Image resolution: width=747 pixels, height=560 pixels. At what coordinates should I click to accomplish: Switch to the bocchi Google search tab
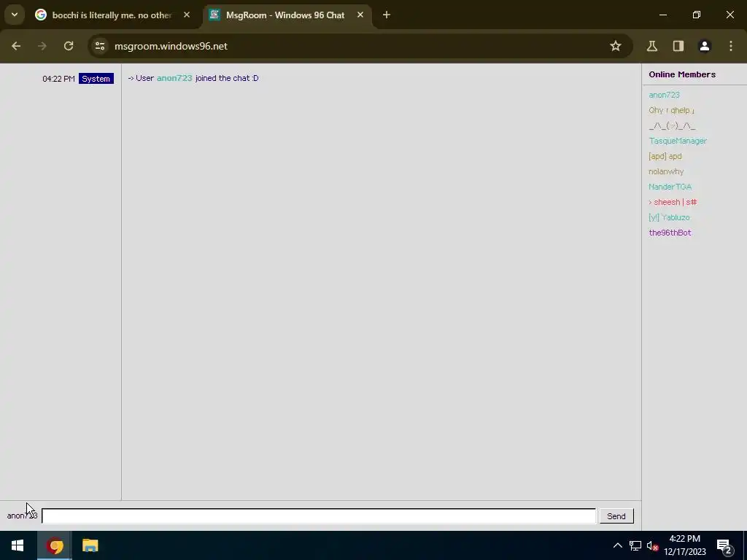point(112,15)
